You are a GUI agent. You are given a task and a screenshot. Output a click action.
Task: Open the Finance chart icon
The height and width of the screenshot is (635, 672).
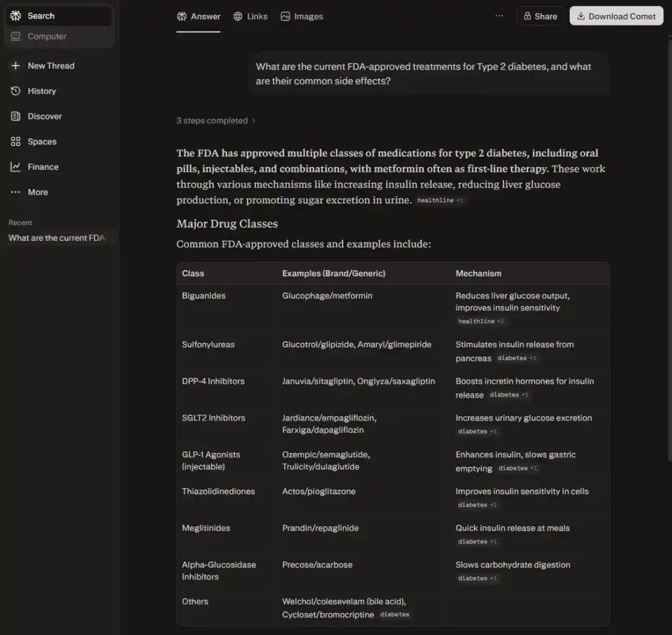pyautogui.click(x=16, y=167)
